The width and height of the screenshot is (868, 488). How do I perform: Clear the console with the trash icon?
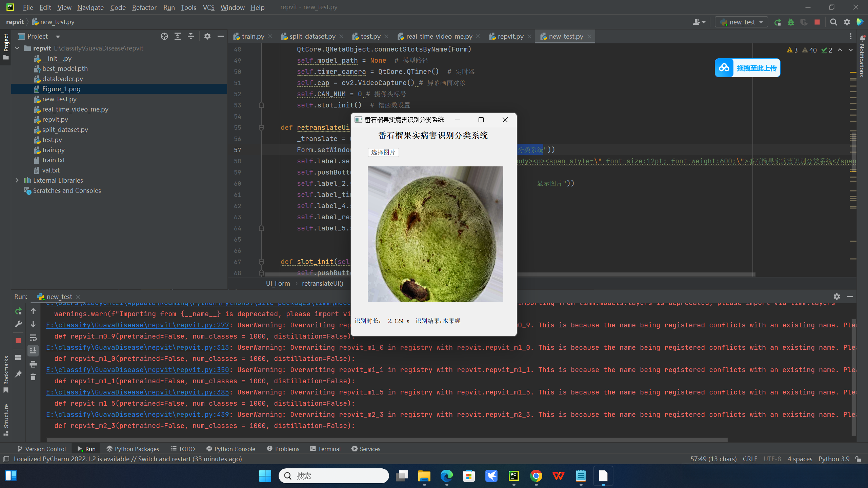click(x=33, y=377)
